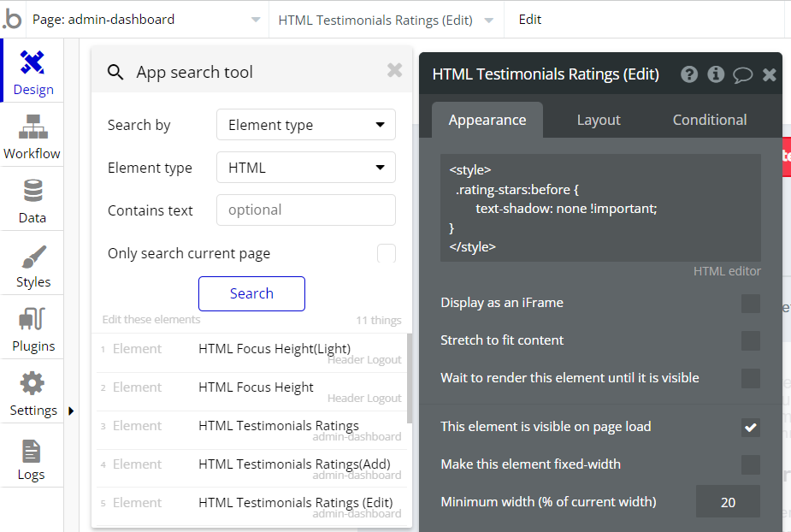Select result 5, HTML Testimonials Ratings (Edit)
The image size is (791, 532).
pyautogui.click(x=251, y=506)
